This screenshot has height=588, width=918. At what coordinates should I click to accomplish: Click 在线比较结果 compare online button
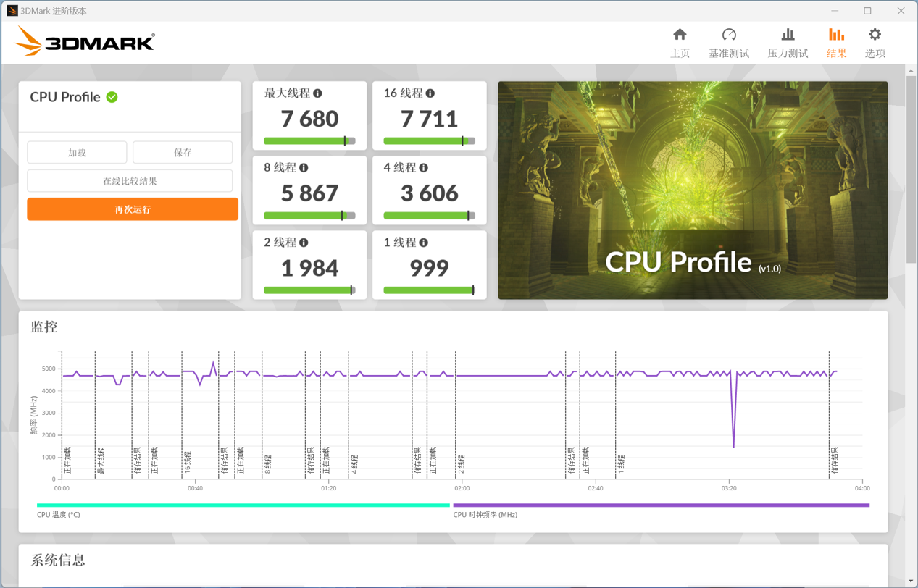coord(130,181)
